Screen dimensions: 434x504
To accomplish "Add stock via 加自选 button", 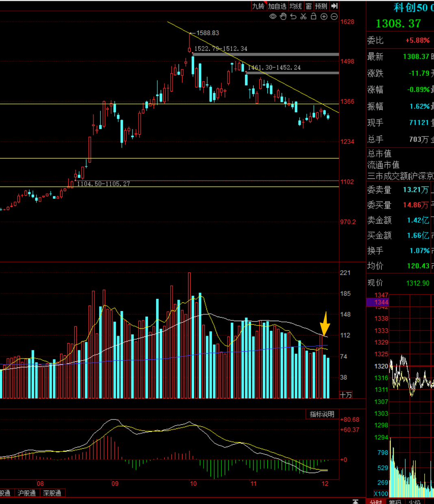I will (x=277, y=6).
